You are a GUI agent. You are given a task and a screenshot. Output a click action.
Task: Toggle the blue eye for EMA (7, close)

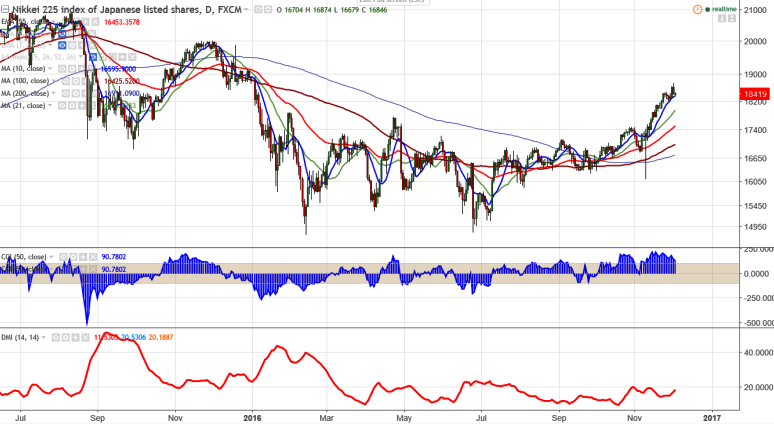62,45
